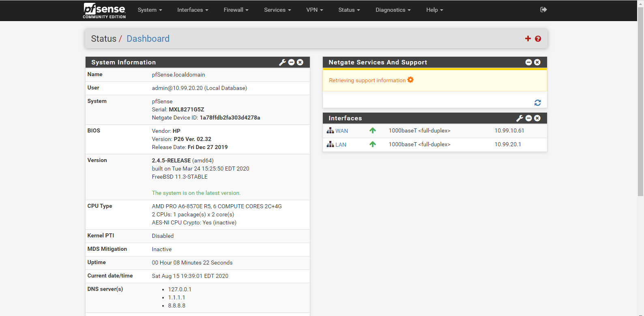Click the WAN media 1000baseT full-duplex text
This screenshot has width=644, height=316.
coord(419,131)
